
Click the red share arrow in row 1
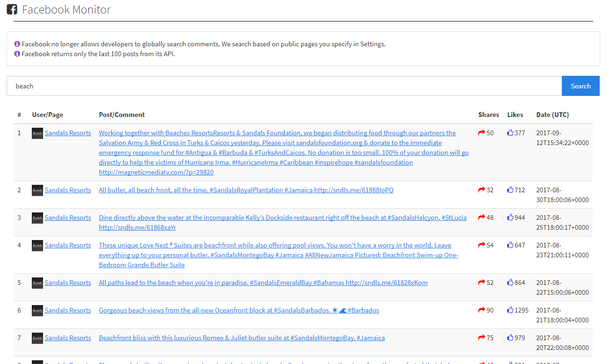tap(481, 133)
